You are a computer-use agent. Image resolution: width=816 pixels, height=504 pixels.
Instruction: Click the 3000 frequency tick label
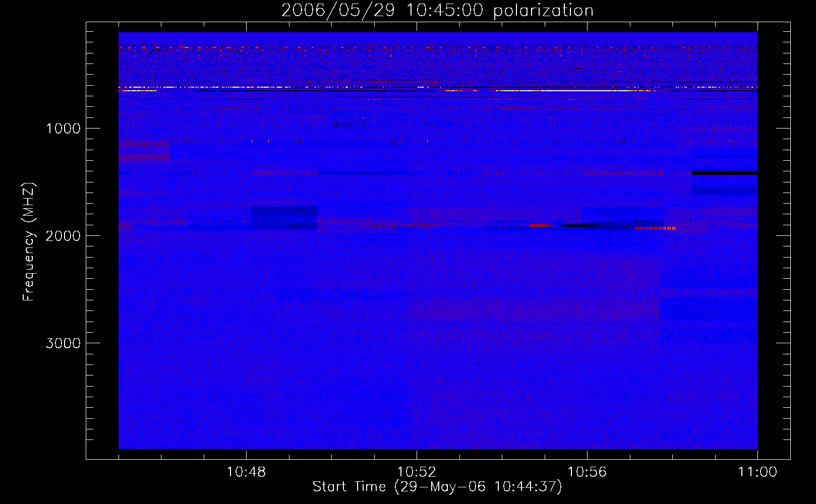click(x=63, y=343)
